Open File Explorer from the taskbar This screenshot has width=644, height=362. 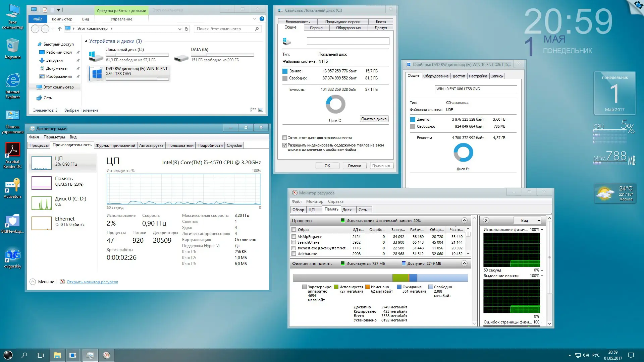(57, 355)
